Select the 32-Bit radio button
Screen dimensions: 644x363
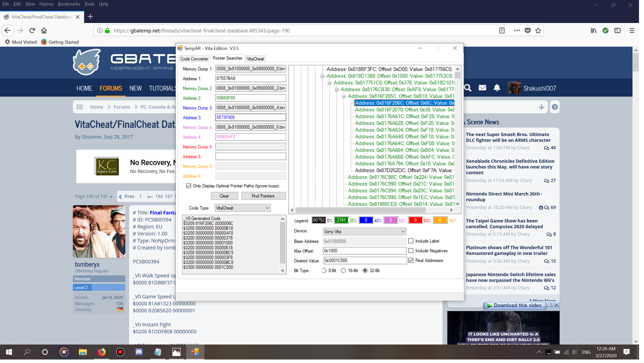(x=365, y=270)
